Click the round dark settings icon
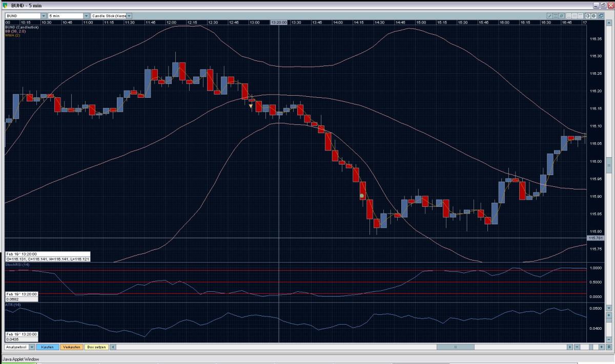Image resolution: width=615 pixels, height=364 pixels. [593, 16]
